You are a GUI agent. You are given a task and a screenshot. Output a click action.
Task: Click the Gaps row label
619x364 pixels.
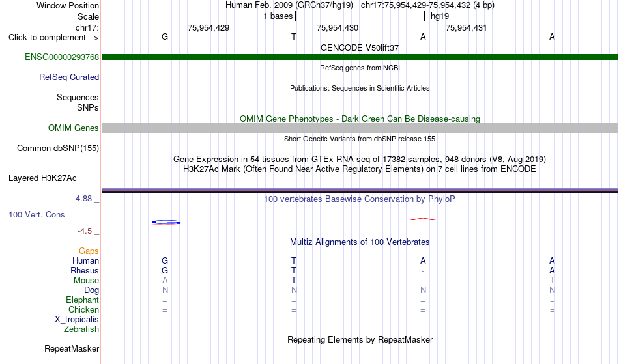click(x=89, y=251)
